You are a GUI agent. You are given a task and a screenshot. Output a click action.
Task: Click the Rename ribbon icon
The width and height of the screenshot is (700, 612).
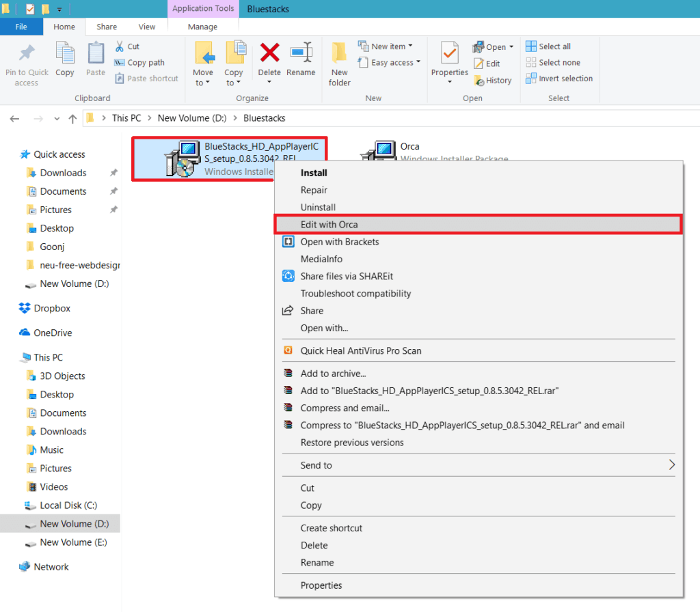click(301, 53)
